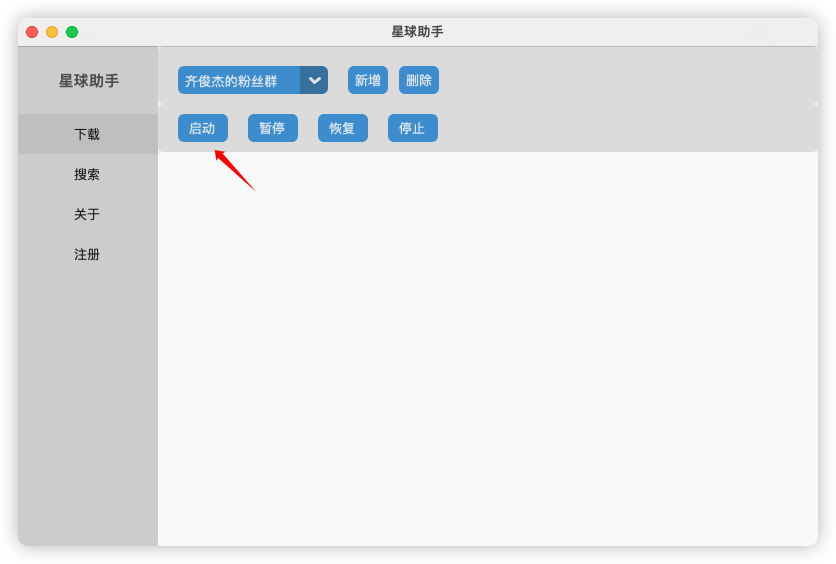This screenshot has width=836, height=564.
Task: Click the red arrow annotation below 启动
Action: pyautogui.click(x=235, y=170)
